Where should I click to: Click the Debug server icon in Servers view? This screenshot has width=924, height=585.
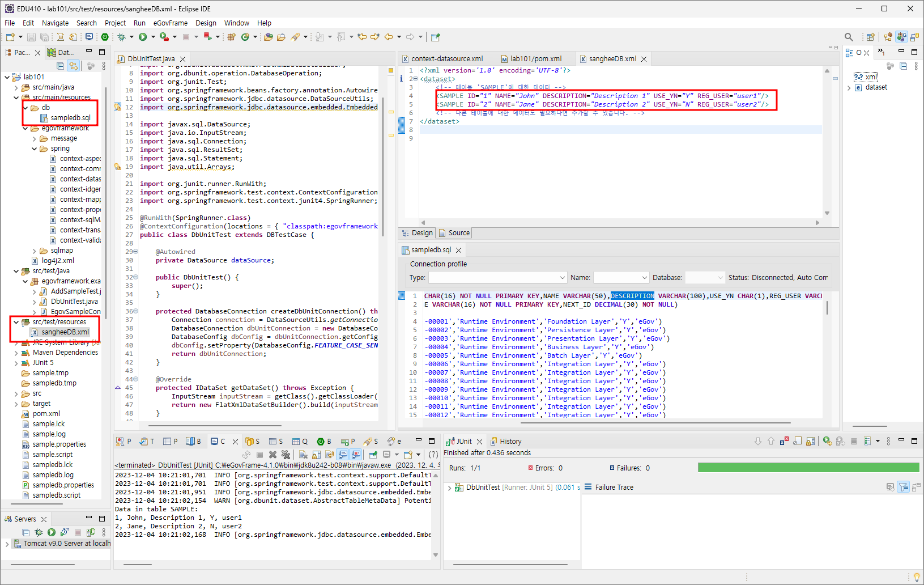pos(39,532)
